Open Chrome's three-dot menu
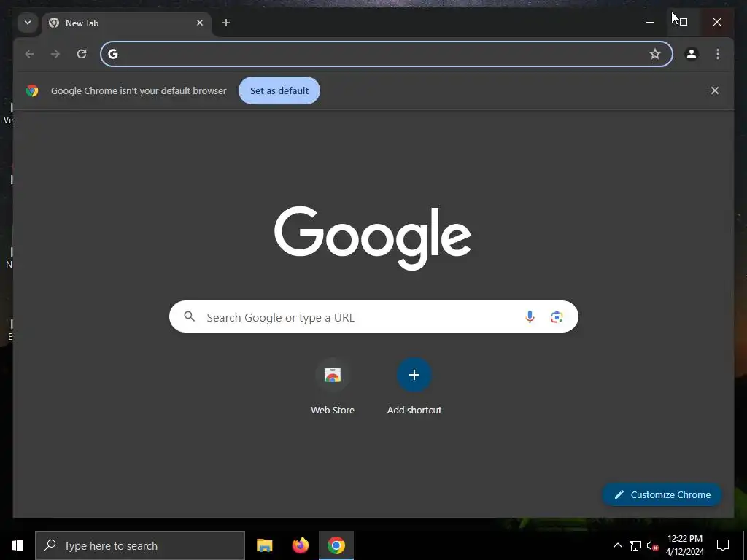 pyautogui.click(x=718, y=54)
